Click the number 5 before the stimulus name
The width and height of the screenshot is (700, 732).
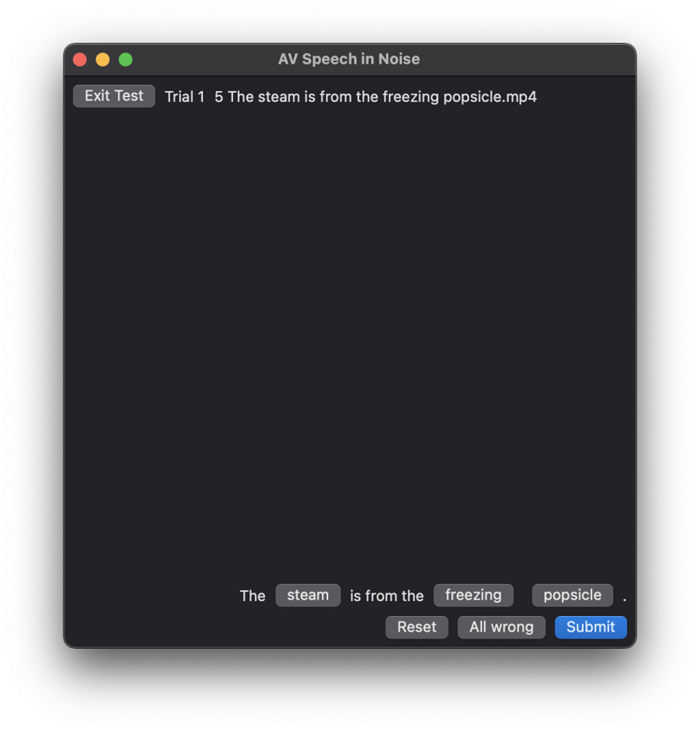click(x=219, y=97)
